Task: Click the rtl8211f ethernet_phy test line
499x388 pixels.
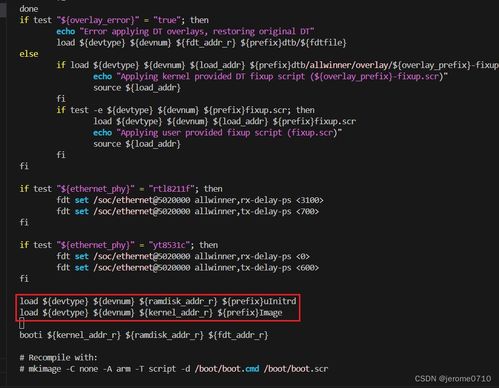Action: [x=121, y=189]
